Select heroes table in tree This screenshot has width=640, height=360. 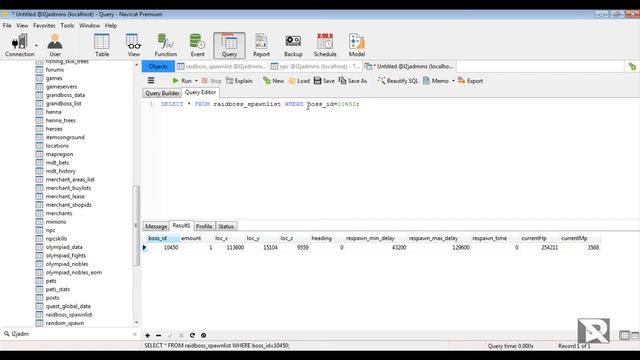pyautogui.click(x=54, y=129)
